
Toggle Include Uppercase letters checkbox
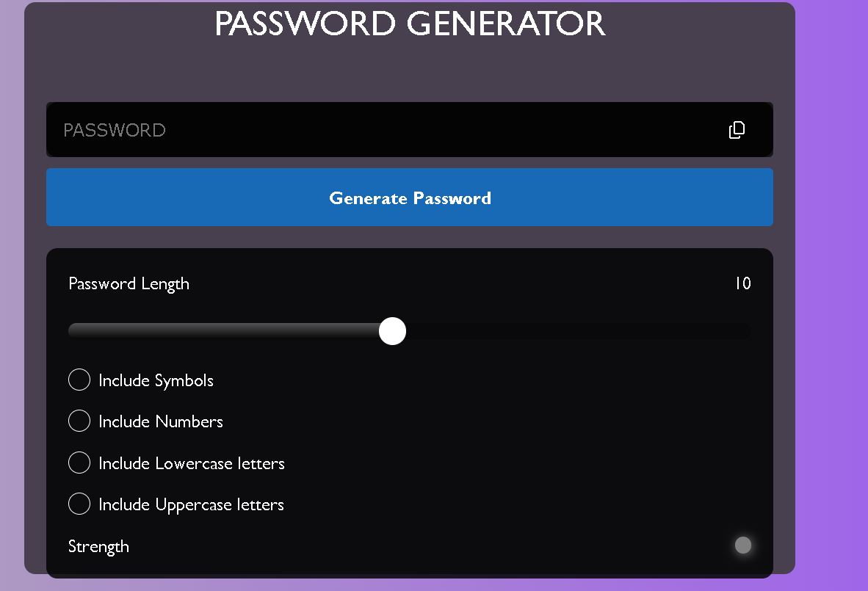tap(79, 504)
